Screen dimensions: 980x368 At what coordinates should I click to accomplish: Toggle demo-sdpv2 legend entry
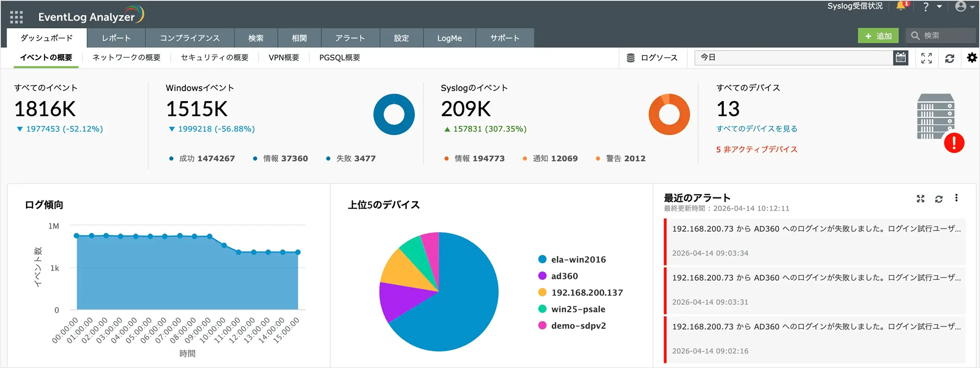click(572, 325)
